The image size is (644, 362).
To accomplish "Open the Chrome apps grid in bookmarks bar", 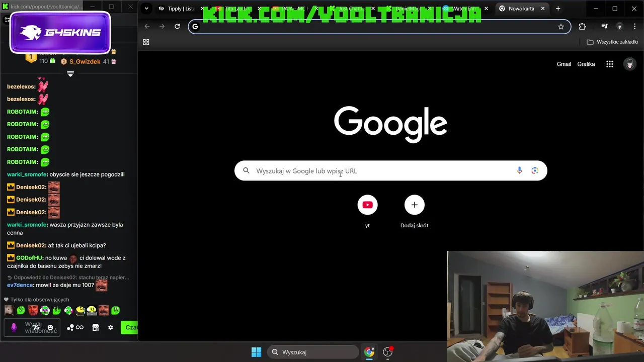I will 146,42.
